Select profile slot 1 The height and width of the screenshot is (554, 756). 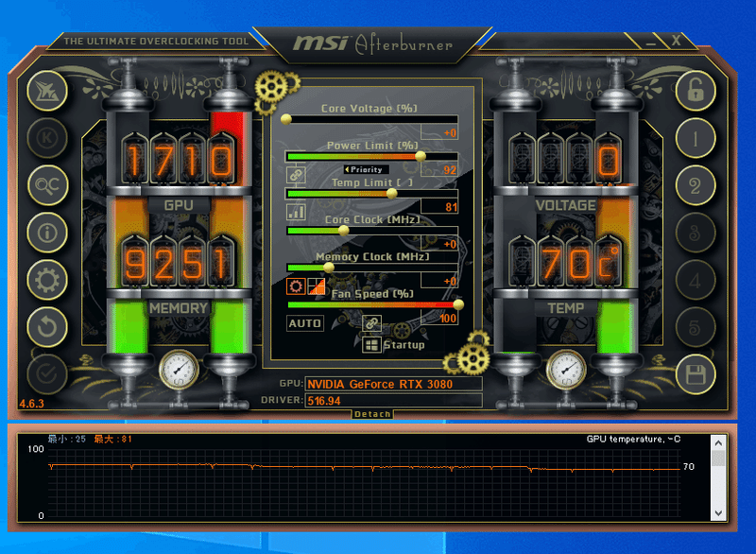696,138
